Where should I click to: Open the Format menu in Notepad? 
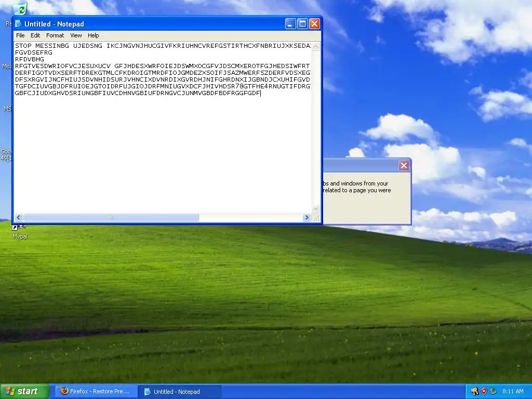click(55, 35)
